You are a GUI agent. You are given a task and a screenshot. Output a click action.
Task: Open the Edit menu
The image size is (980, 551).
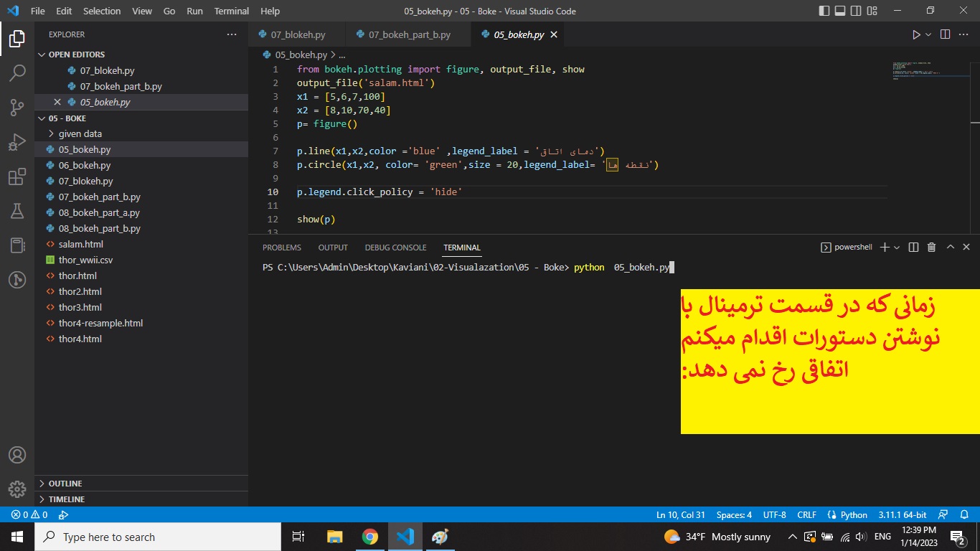64,11
